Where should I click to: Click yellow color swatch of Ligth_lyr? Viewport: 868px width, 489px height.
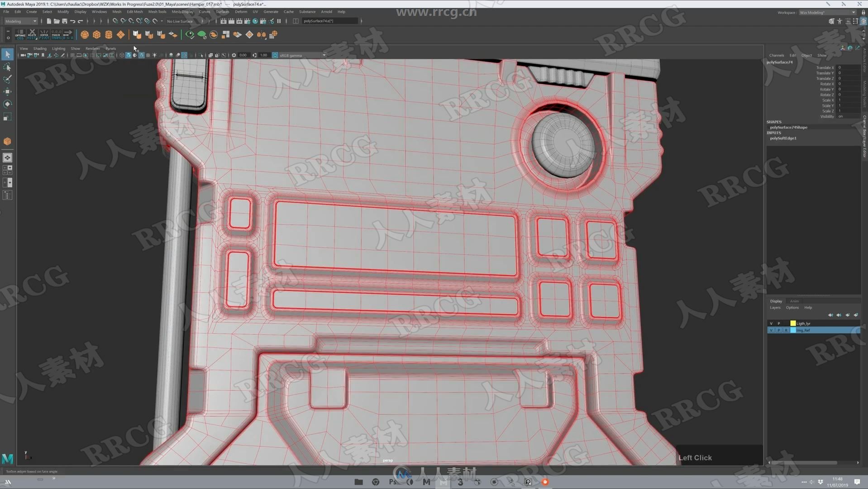tap(793, 323)
